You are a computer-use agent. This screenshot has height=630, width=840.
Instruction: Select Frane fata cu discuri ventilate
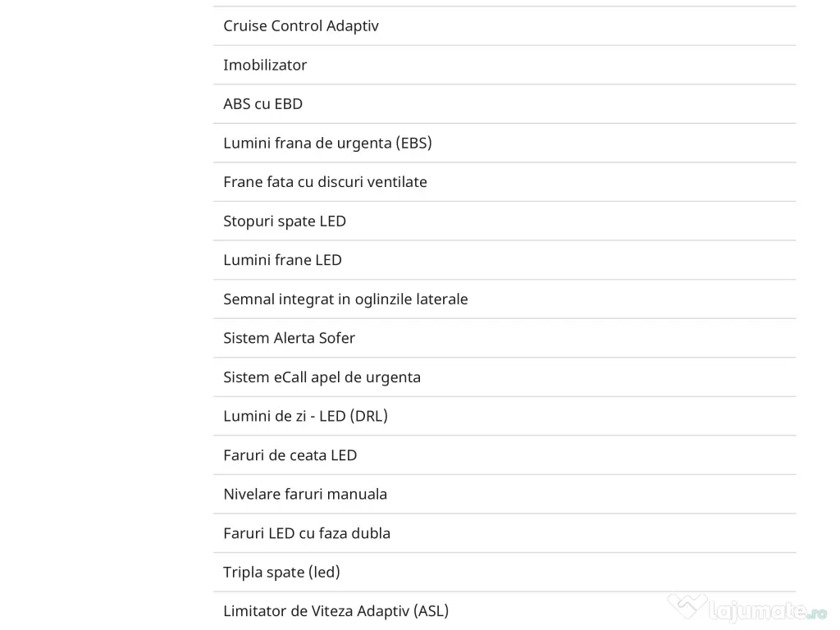coord(325,182)
